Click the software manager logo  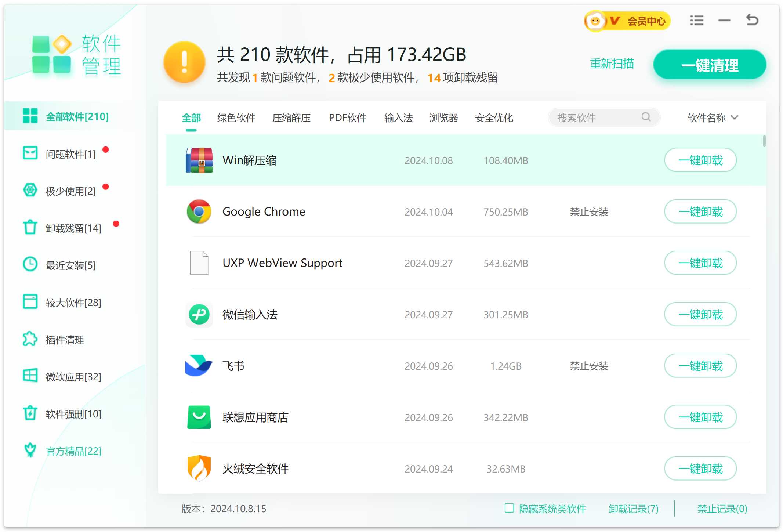[51, 54]
